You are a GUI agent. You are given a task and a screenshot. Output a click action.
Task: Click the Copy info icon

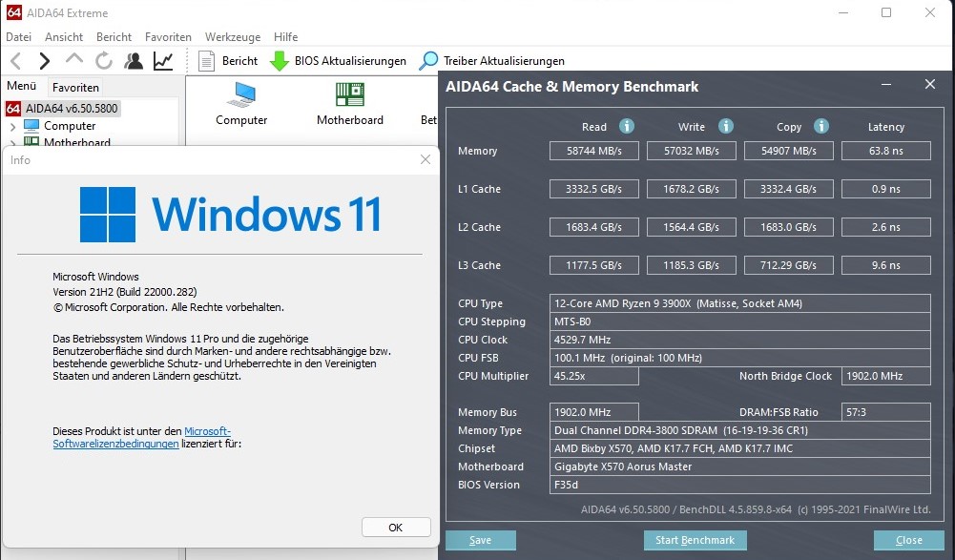pos(821,126)
